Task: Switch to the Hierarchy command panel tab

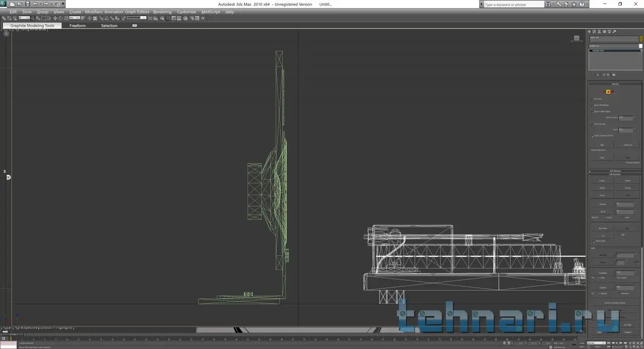Action: pyautogui.click(x=599, y=31)
